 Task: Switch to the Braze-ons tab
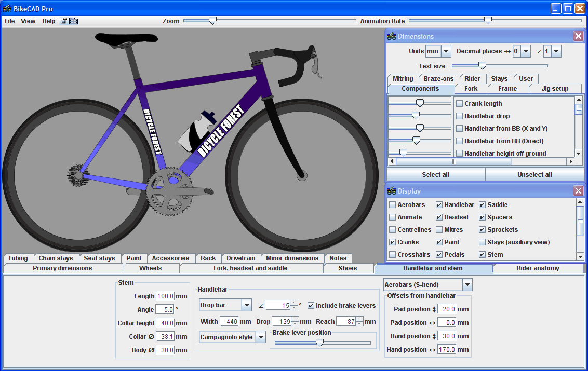(438, 79)
